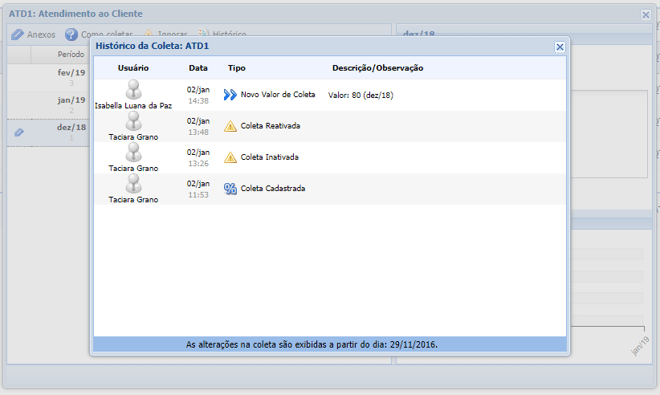The height and width of the screenshot is (395, 660).
Task: Click the 02/jan 13:48 date cell
Action: coord(198,126)
